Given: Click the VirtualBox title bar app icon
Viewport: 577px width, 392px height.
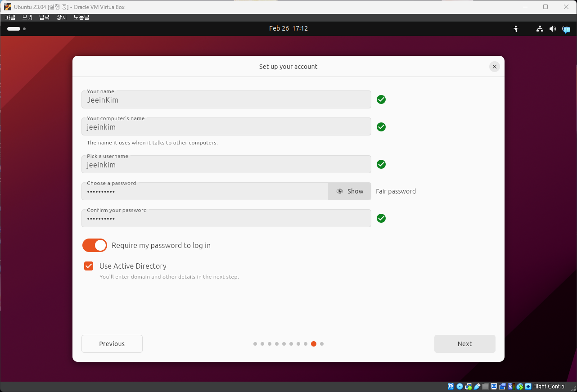Looking at the screenshot, I should [8, 7].
